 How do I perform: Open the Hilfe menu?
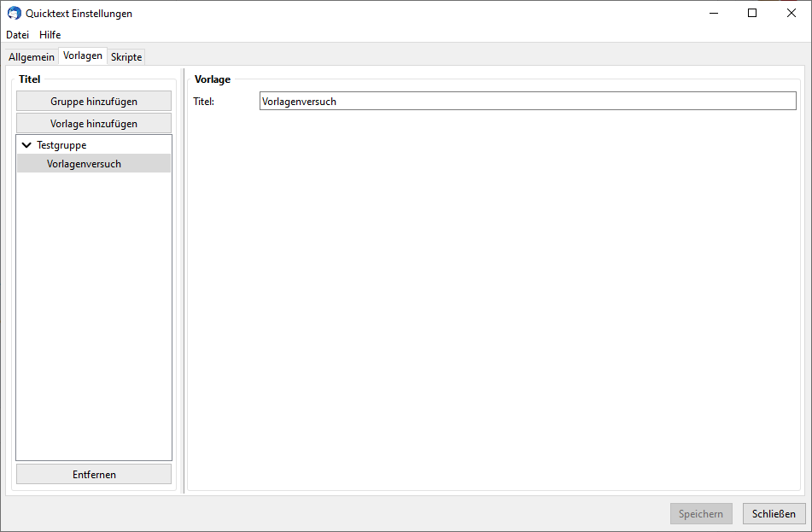50,35
